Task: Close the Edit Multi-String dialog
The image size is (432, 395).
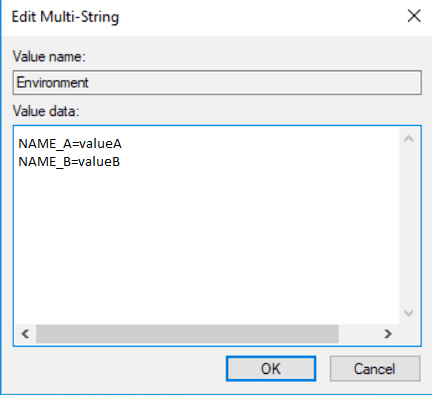Action: pos(414,16)
